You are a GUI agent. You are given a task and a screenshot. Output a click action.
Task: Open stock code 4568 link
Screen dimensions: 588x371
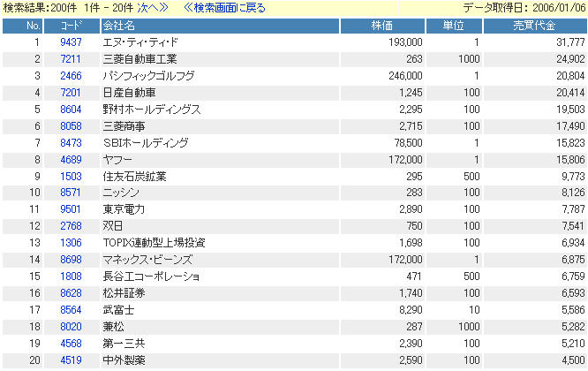[71, 344]
